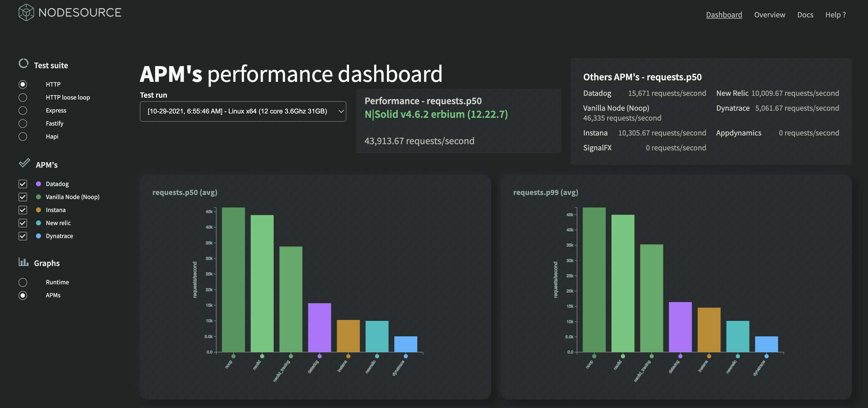The width and height of the screenshot is (868, 408).
Task: Click the blue Dynatrace legend dot in sidebar
Action: pos(38,236)
